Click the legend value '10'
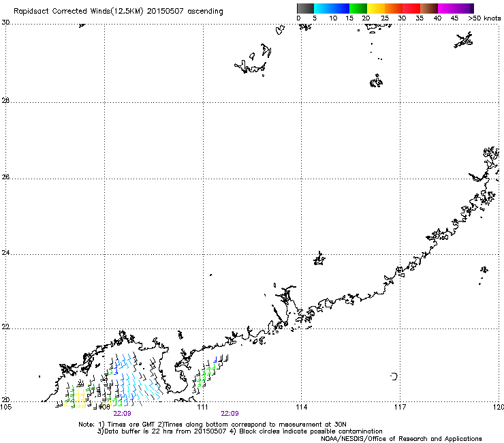Screen dimensions: 504x443 click(333, 18)
